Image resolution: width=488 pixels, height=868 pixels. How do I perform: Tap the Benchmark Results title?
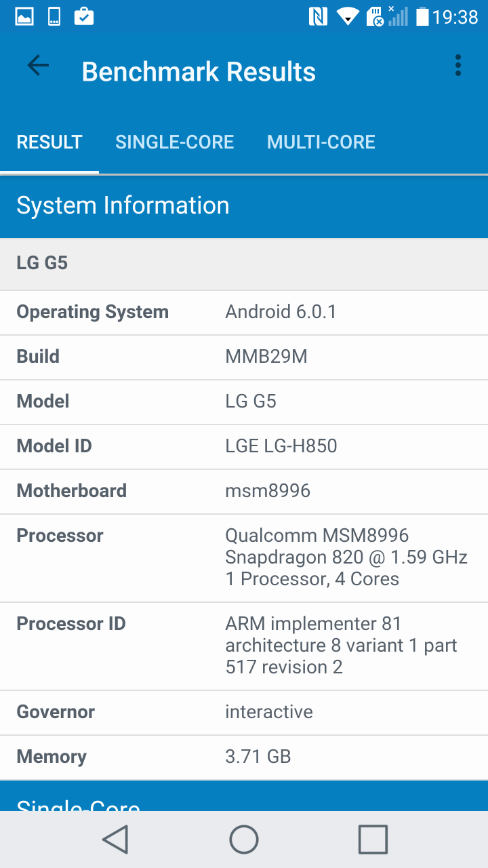point(199,72)
